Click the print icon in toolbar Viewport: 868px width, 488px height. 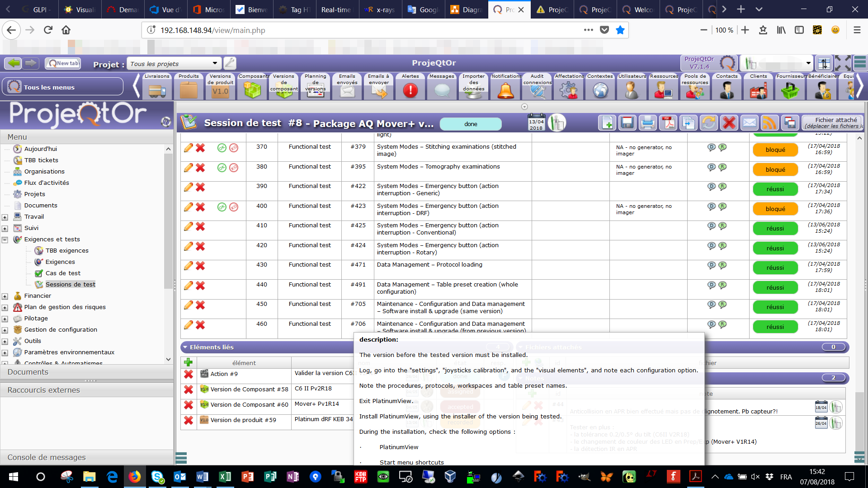coord(647,123)
